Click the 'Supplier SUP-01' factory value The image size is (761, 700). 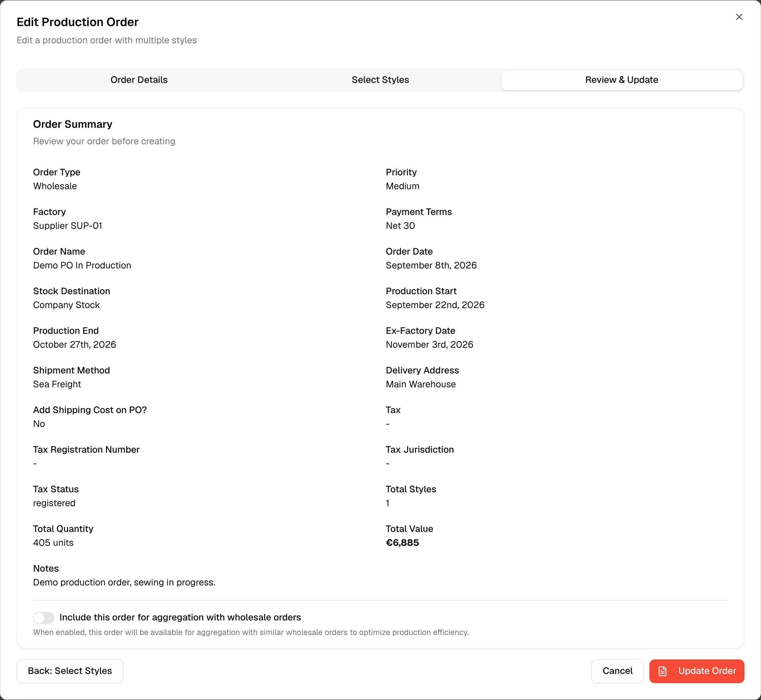(x=68, y=226)
